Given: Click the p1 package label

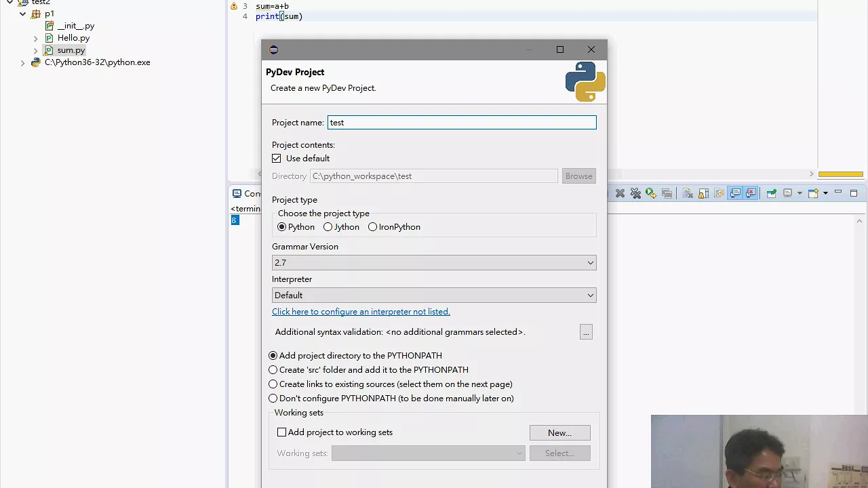Looking at the screenshot, I should point(50,14).
